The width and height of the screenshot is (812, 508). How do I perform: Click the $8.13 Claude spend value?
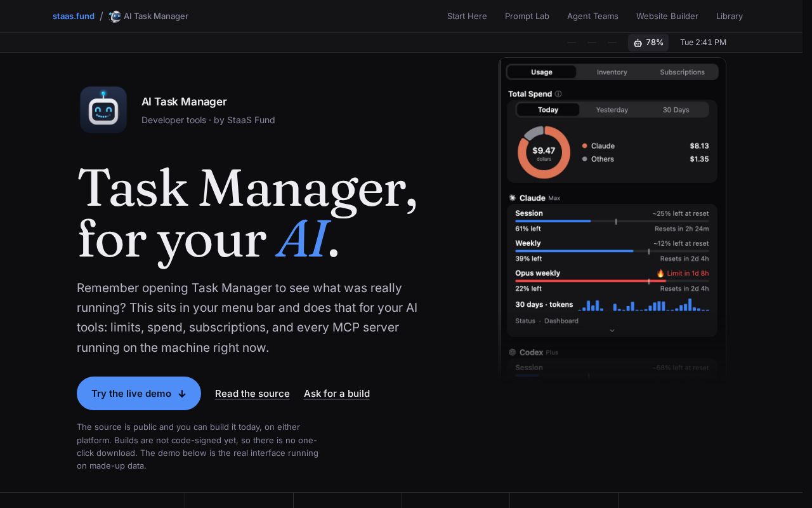tap(699, 146)
